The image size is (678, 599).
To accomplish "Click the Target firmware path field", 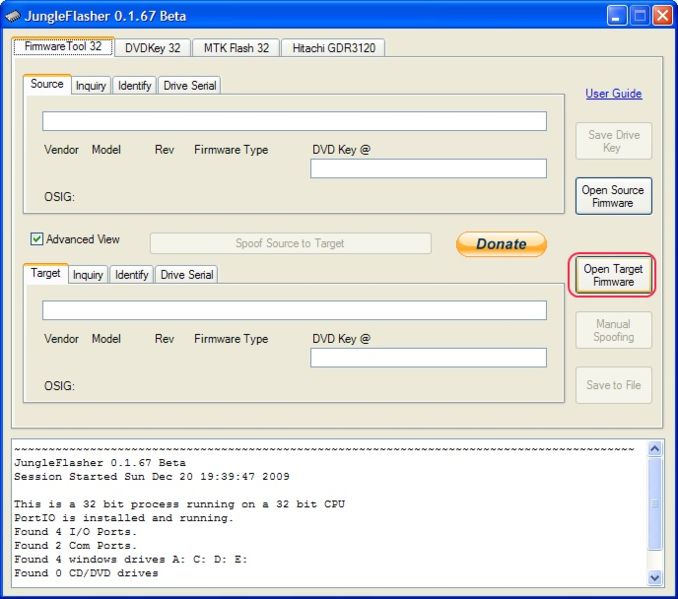I will pos(294,310).
